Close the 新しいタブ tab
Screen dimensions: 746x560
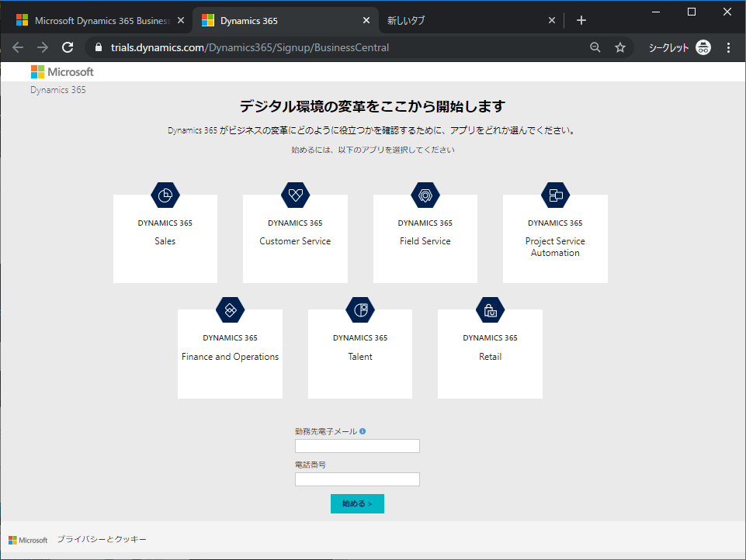tap(552, 20)
